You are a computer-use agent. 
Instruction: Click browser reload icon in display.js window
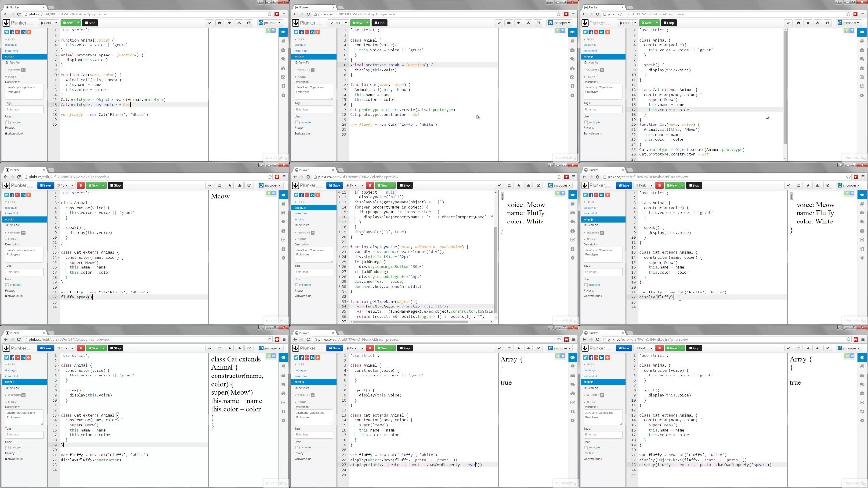point(308,177)
